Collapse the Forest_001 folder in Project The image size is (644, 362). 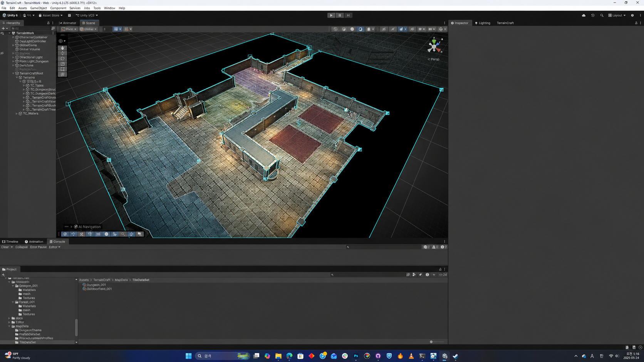click(13, 302)
